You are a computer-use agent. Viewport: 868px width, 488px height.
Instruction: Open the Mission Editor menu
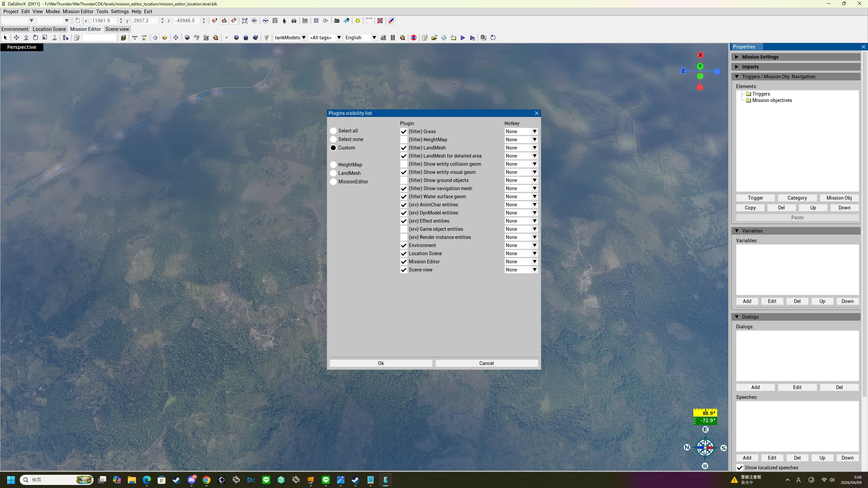(x=78, y=12)
